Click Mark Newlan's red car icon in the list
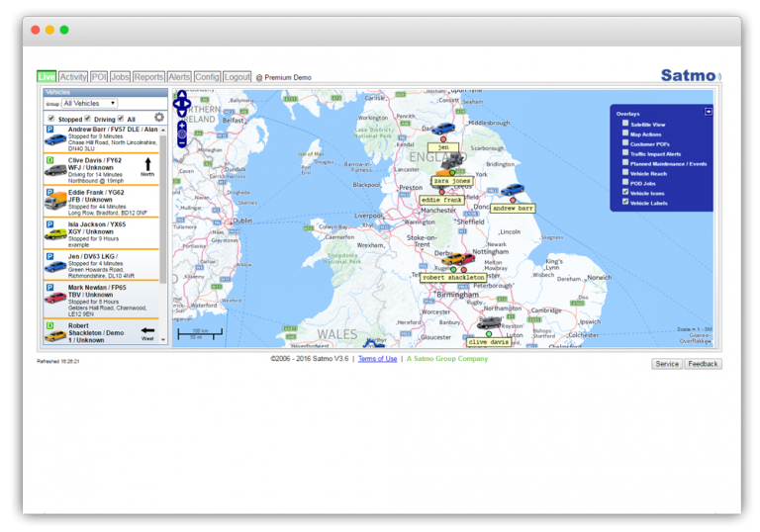The height and width of the screenshot is (532, 760). (55, 298)
